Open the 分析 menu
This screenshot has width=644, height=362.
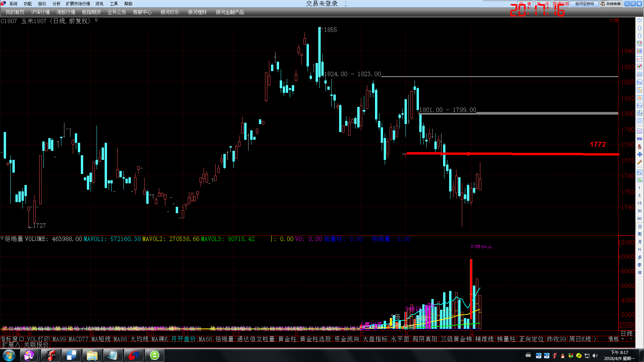pyautogui.click(x=56, y=4)
